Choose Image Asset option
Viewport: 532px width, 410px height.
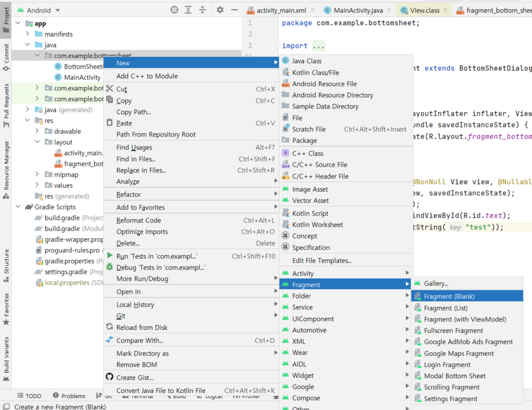346,189
